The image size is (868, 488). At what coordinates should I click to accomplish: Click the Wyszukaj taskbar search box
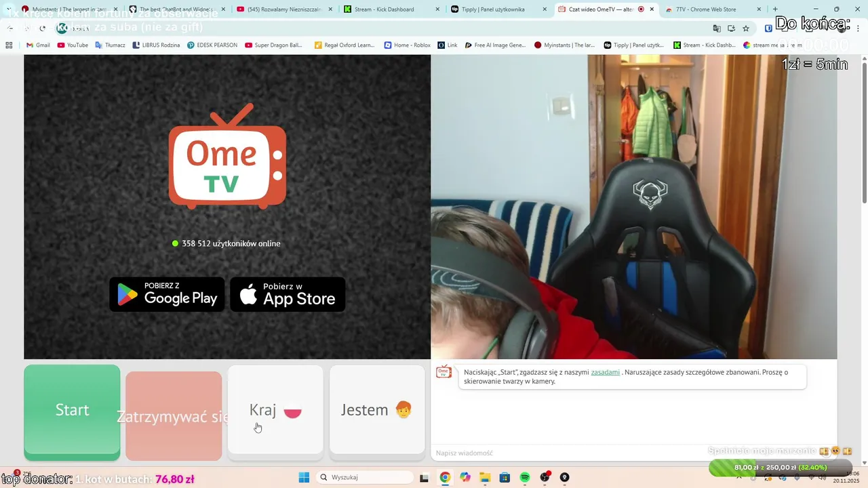[366, 477]
